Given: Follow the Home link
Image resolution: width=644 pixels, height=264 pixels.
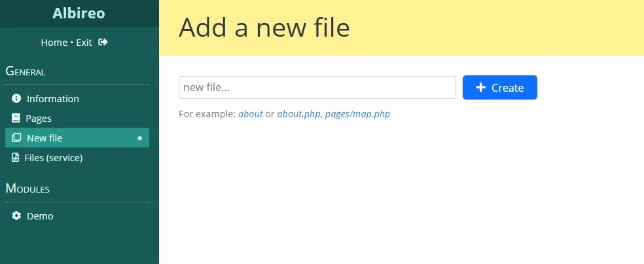Looking at the screenshot, I should (x=54, y=43).
